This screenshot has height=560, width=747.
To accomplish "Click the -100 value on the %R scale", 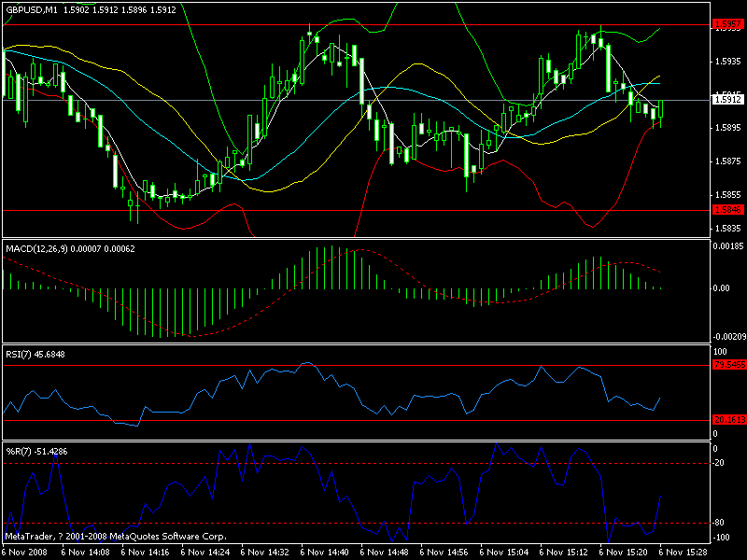I will pyautogui.click(x=720, y=538).
